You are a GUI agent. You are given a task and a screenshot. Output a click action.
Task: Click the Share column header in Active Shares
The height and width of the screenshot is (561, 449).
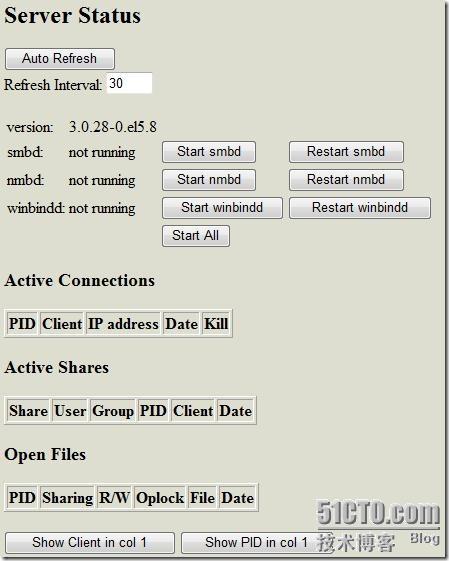point(28,410)
